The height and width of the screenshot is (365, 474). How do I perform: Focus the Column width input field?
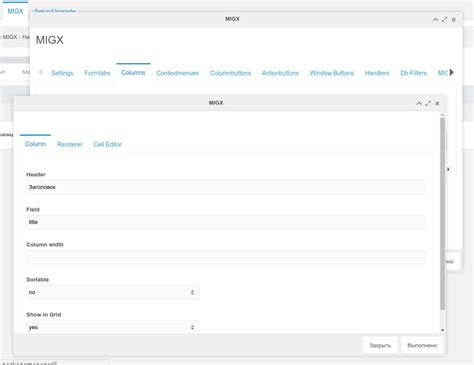click(x=226, y=257)
